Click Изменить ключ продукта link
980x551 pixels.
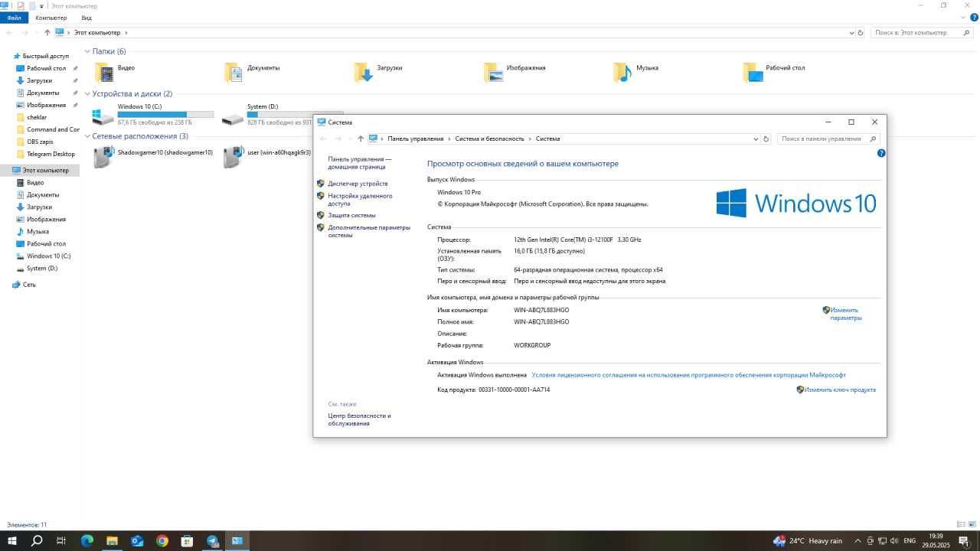point(840,390)
